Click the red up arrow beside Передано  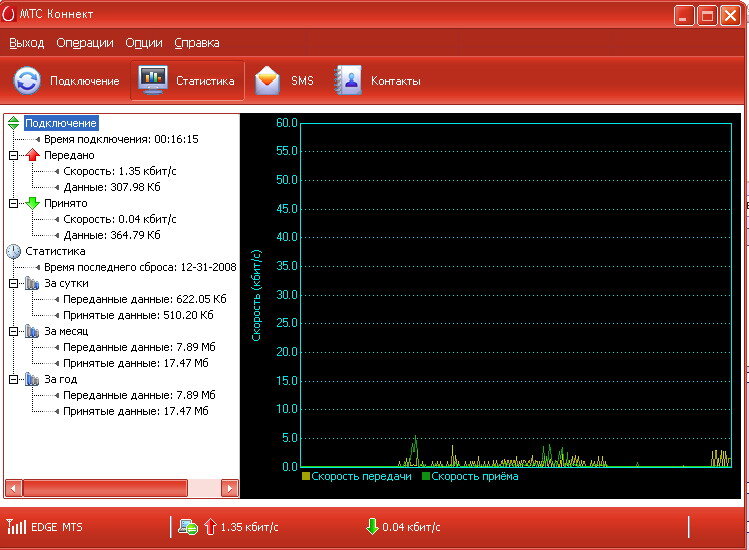[32, 155]
